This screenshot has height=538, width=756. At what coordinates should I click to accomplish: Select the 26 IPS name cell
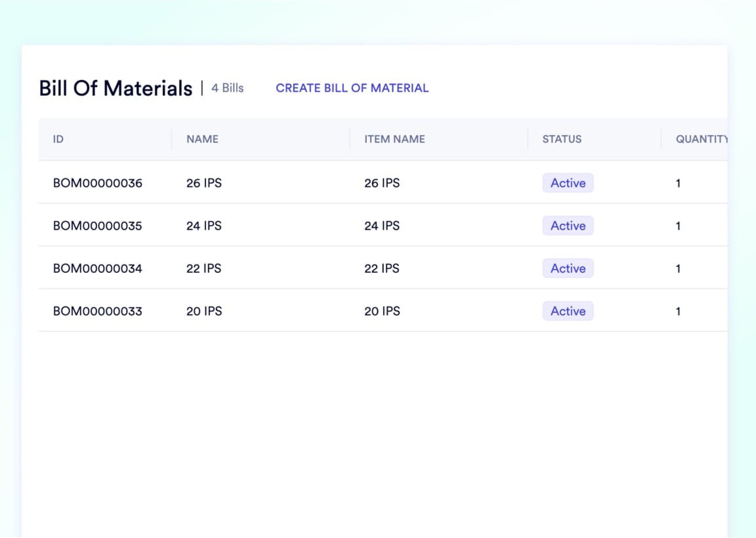pos(204,183)
